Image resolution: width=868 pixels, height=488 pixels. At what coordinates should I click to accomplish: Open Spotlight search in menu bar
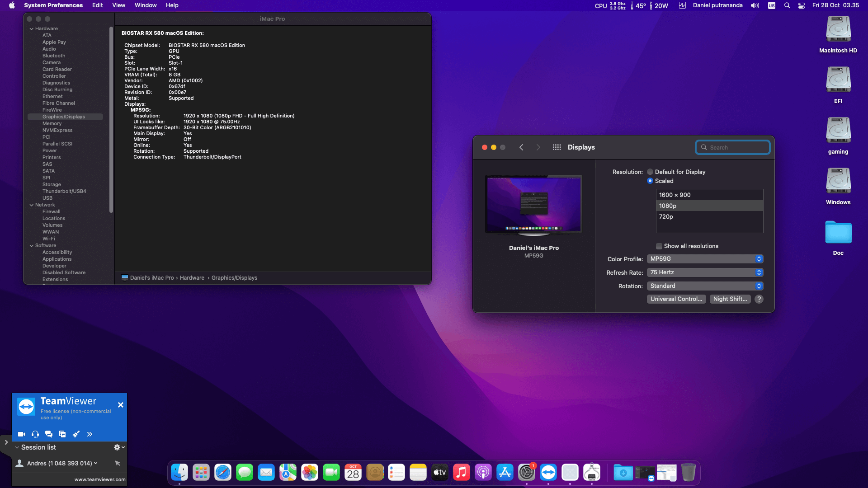(x=787, y=5)
